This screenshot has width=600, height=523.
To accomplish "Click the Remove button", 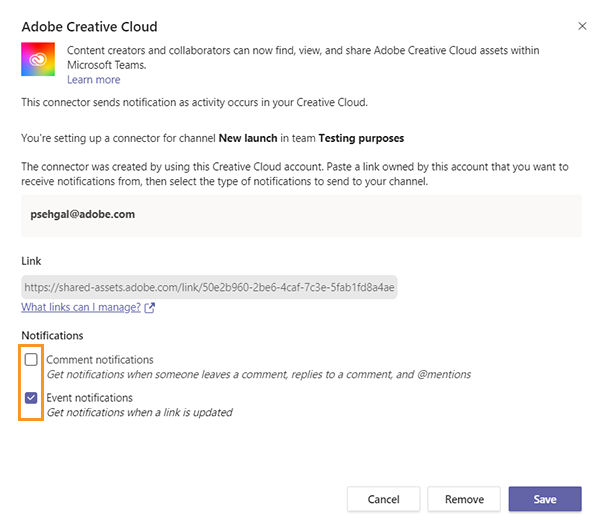I will click(x=464, y=499).
